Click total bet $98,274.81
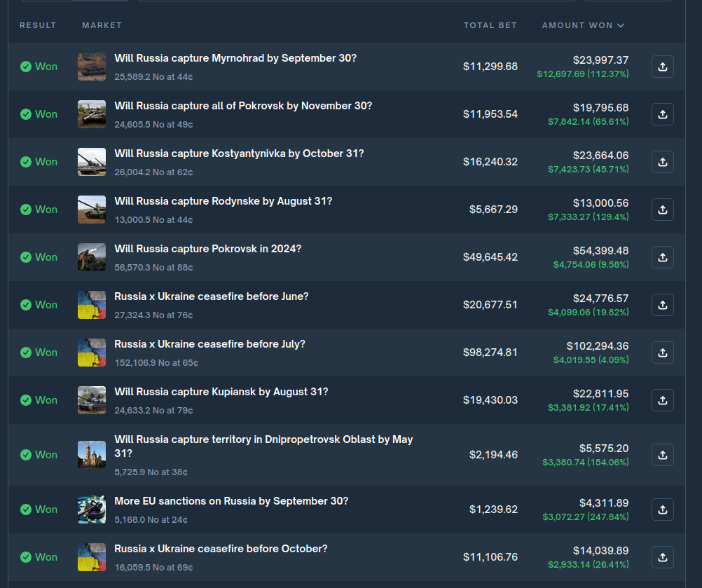Image resolution: width=702 pixels, height=588 pixels. [490, 353]
